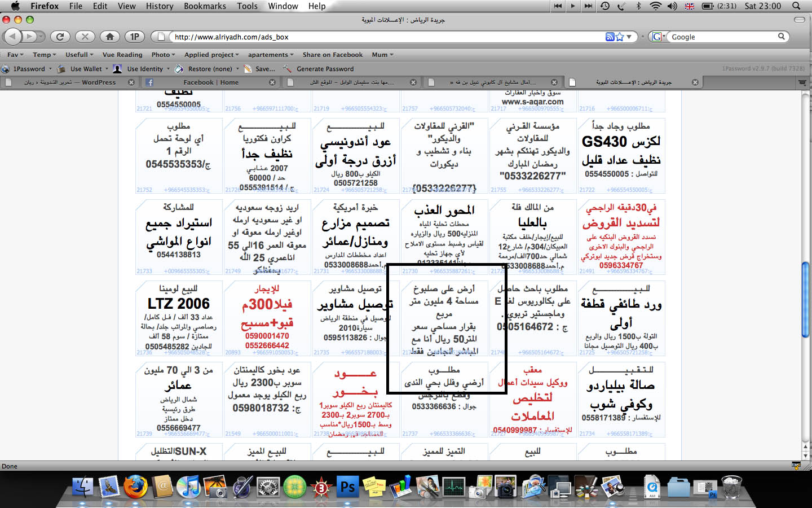
Task: Open the Edit menu
Action: click(100, 6)
